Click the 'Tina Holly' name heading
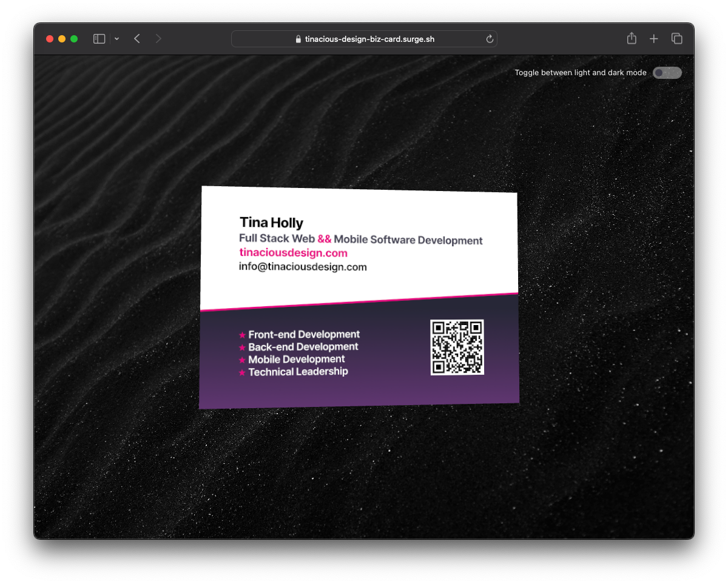 271,223
